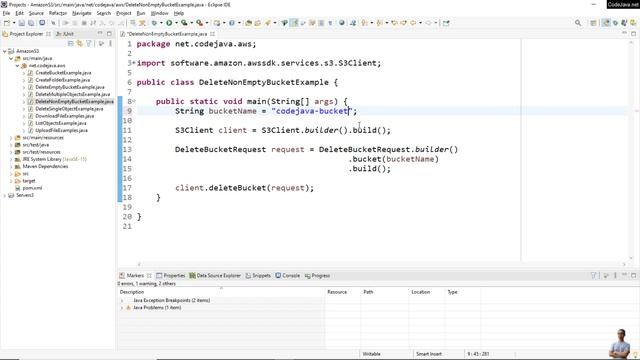Open the Run button dropdown arrow
640x360 pixels.
(176, 23)
